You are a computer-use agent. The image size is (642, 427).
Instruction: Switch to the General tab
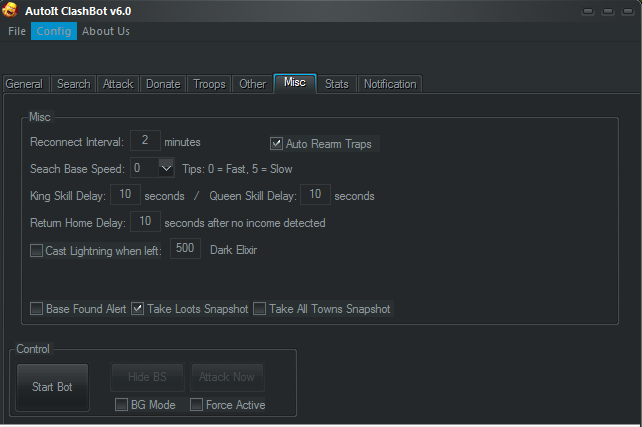tap(25, 84)
